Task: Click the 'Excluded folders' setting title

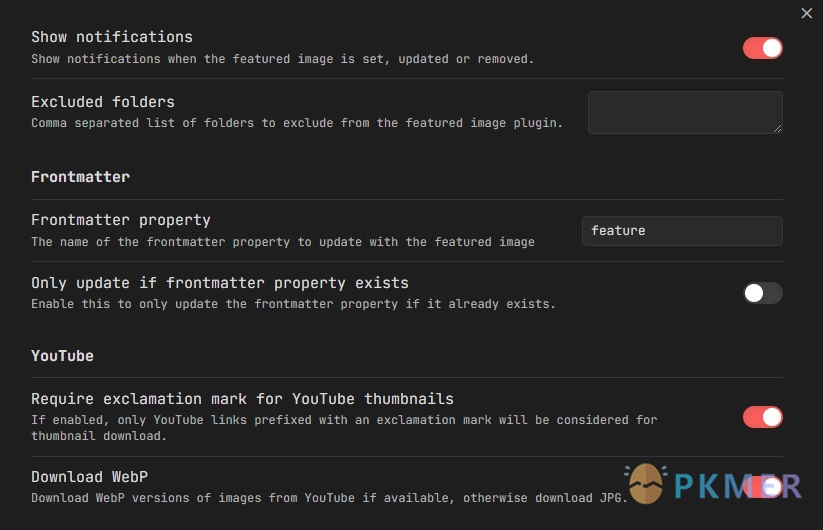Action: point(103,102)
